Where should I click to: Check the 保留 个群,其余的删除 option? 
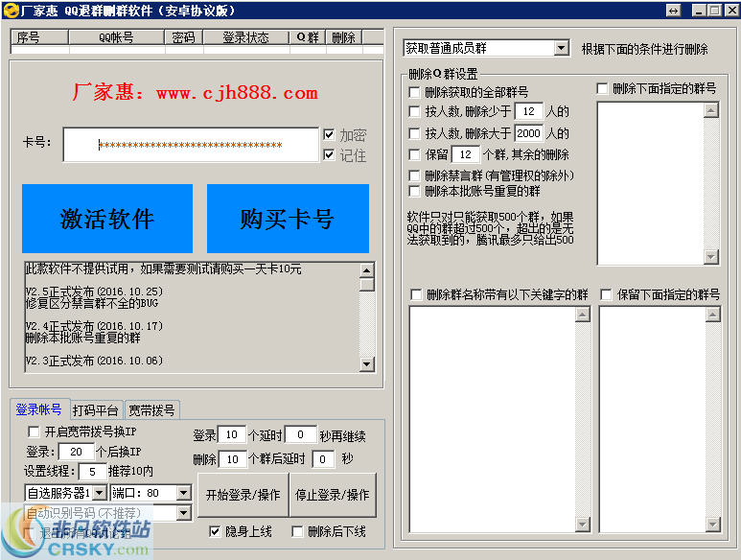tap(414, 154)
